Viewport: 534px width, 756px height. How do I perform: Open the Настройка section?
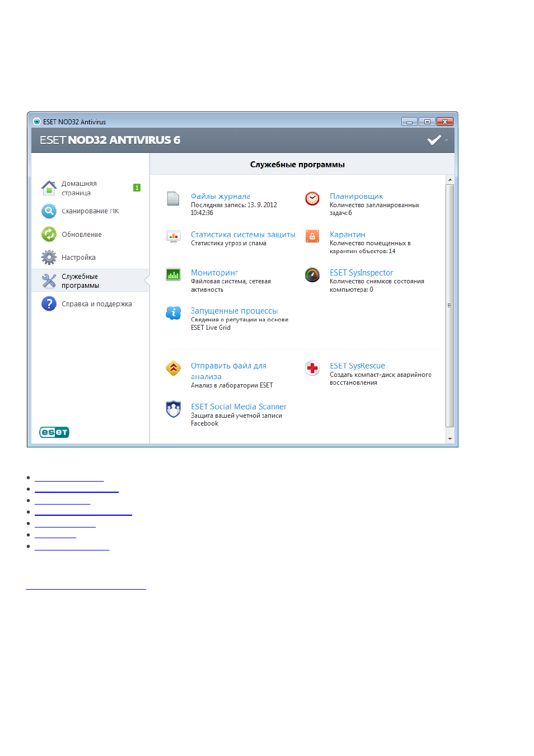[x=78, y=258]
